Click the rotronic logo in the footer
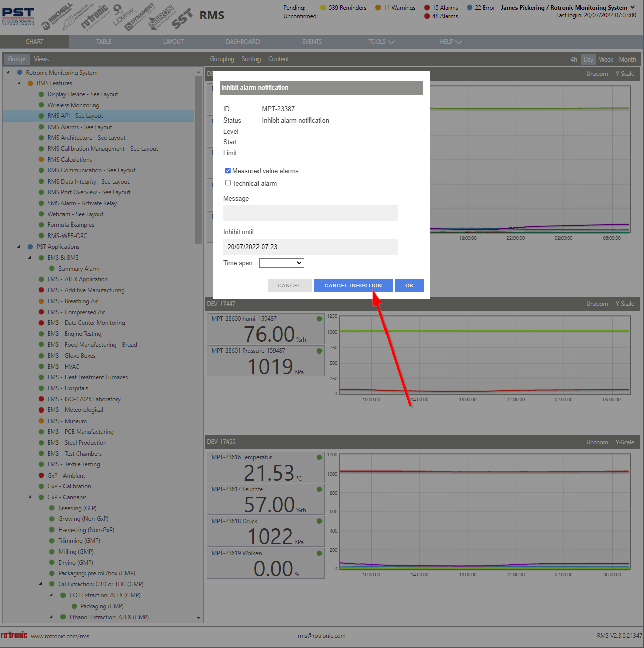Screen dimensions: 644x648 (x=13, y=636)
